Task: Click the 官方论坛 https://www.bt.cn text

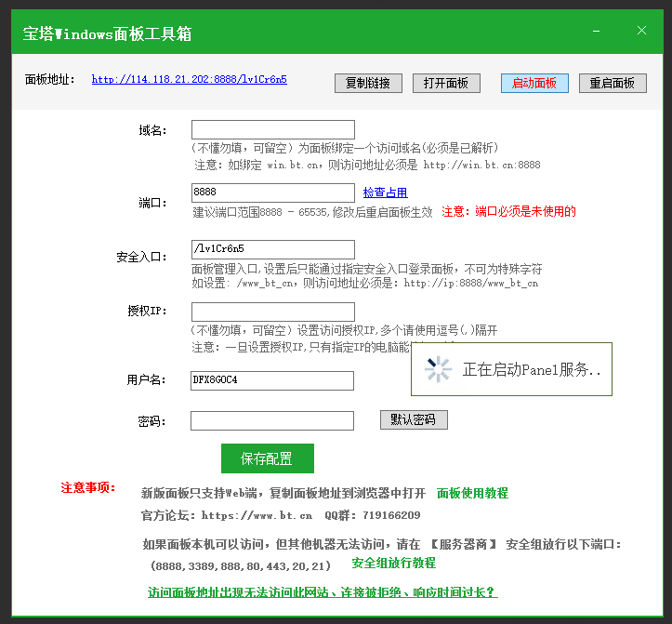Action: [227, 515]
